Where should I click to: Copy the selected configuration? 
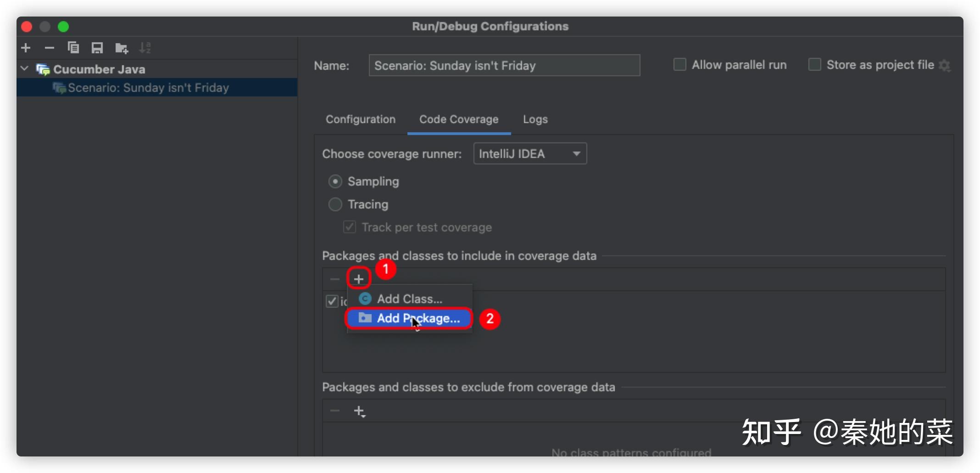click(x=73, y=48)
